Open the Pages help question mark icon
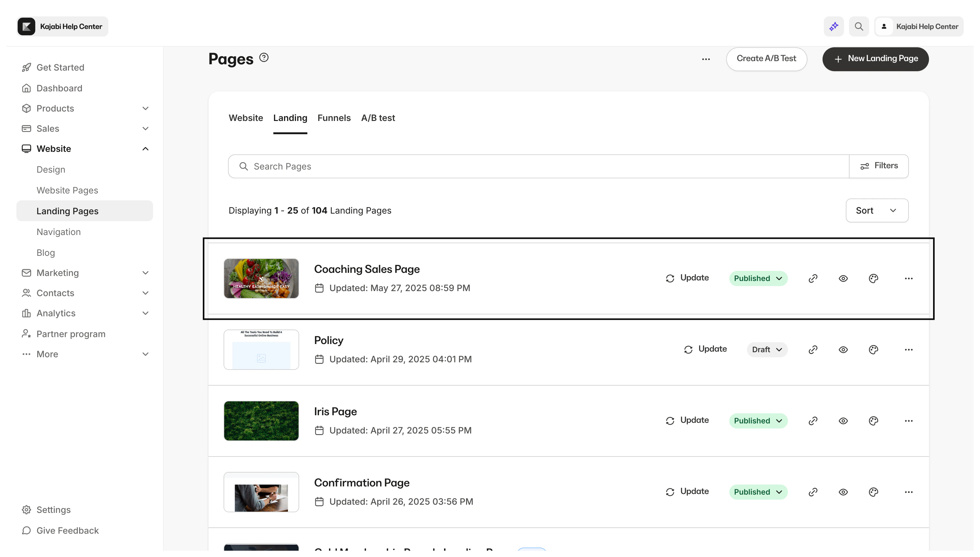This screenshot has height=557, width=980. coord(264,57)
